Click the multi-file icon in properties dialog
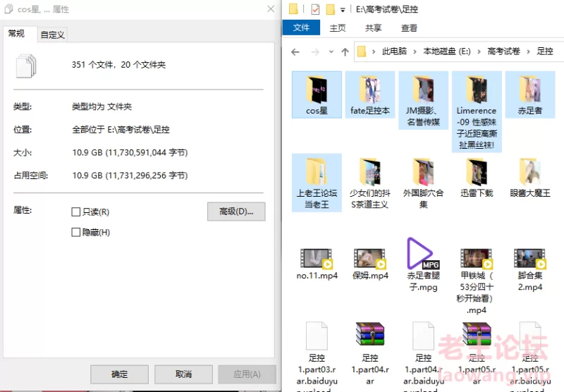 [x=26, y=66]
